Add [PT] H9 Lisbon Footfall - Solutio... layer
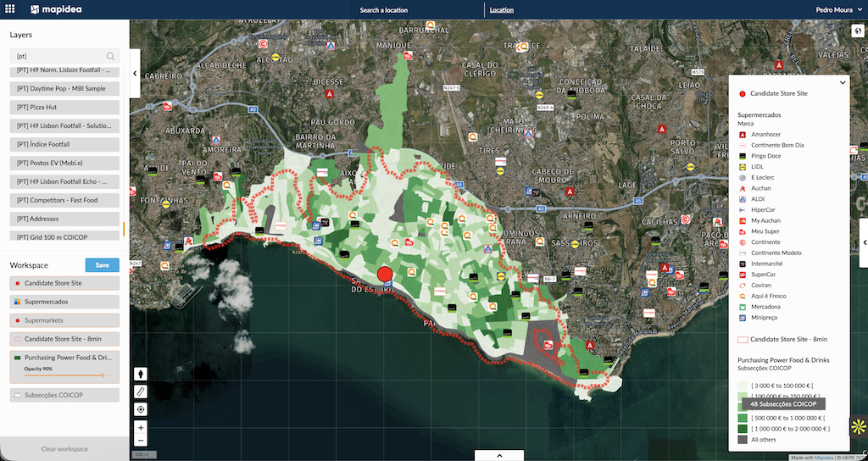Screen dimensions: 868x461 pyautogui.click(x=64, y=125)
